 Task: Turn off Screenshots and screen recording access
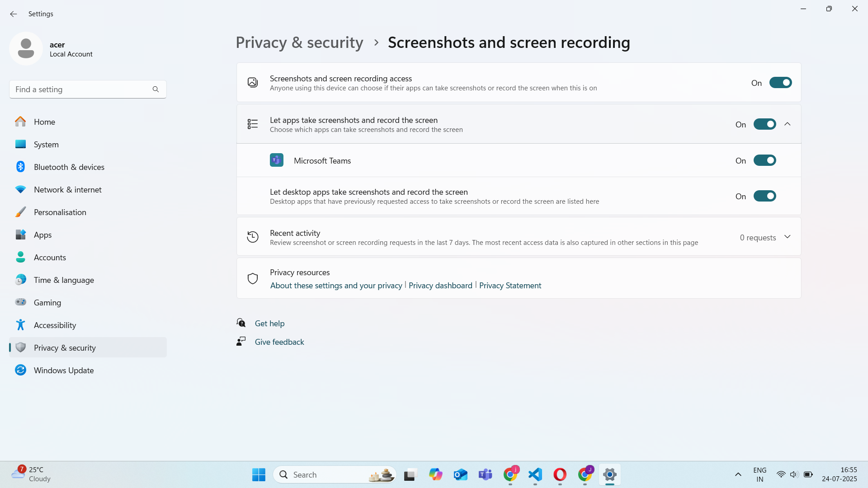[780, 83]
